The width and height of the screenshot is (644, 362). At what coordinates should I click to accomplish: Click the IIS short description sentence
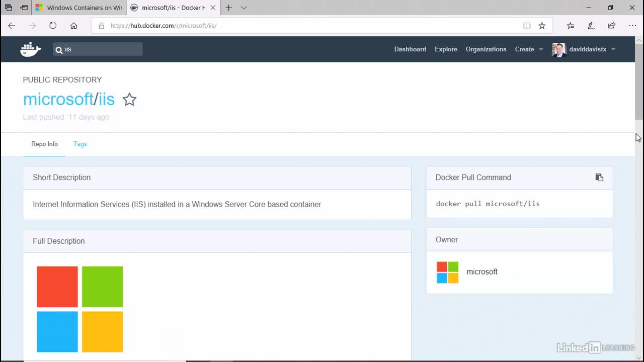pyautogui.click(x=177, y=205)
